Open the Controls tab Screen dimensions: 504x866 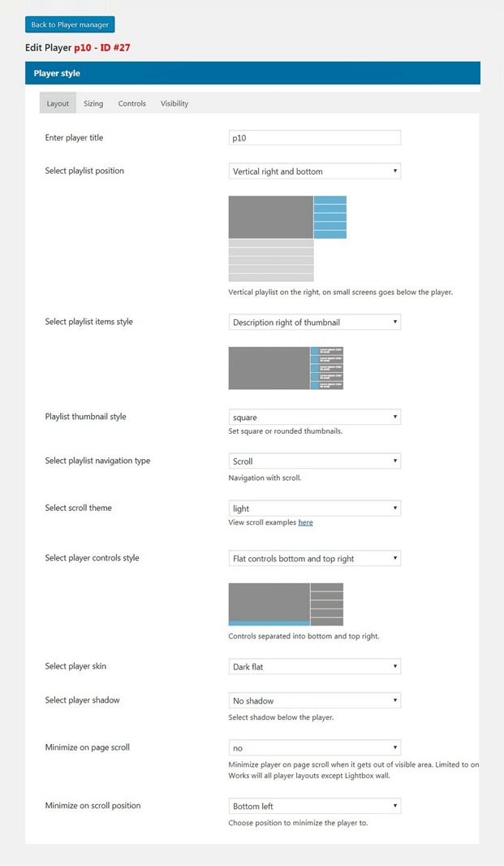tap(131, 103)
